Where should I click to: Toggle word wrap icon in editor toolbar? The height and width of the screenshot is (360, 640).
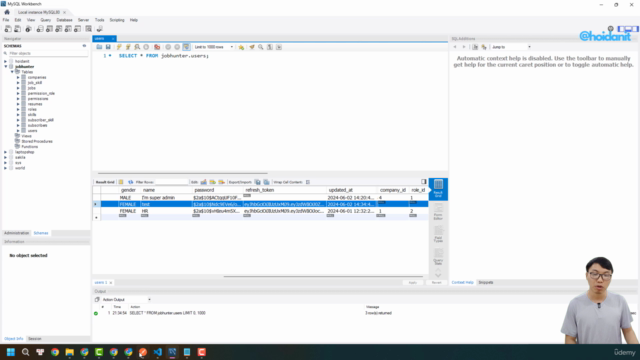coord(279,47)
